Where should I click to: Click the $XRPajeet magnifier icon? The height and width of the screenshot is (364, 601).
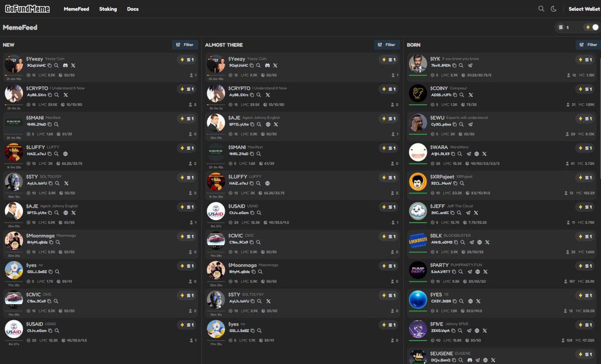click(x=462, y=183)
